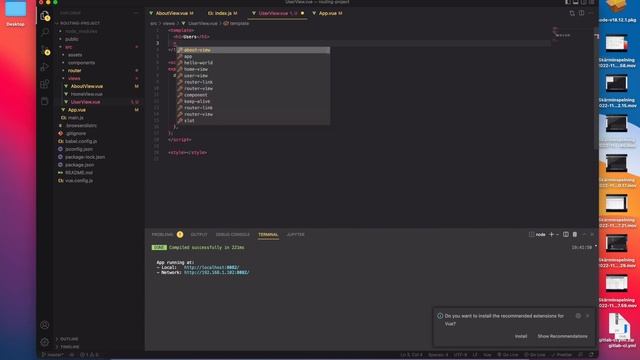Expand the TIMELINE section

click(69, 347)
